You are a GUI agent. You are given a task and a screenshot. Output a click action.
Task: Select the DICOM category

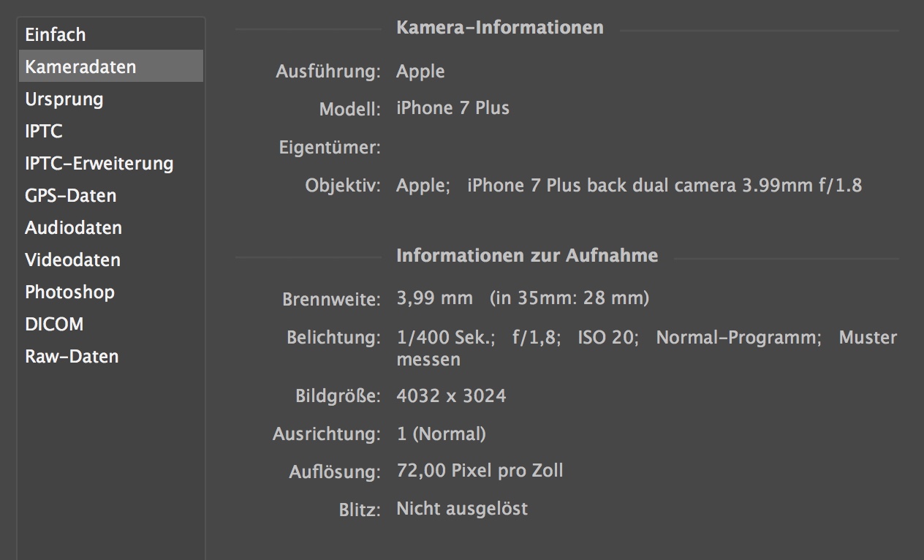111,324
